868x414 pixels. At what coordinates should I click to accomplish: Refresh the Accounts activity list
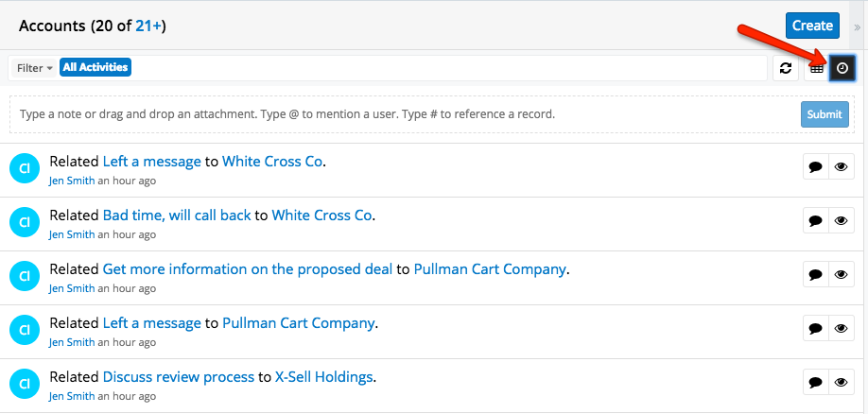click(785, 68)
